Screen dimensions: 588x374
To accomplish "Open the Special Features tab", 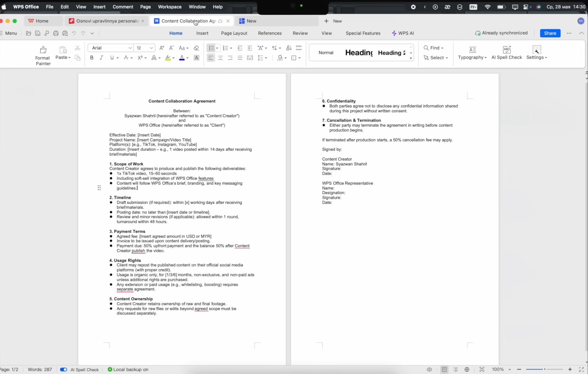I will pyautogui.click(x=363, y=33).
